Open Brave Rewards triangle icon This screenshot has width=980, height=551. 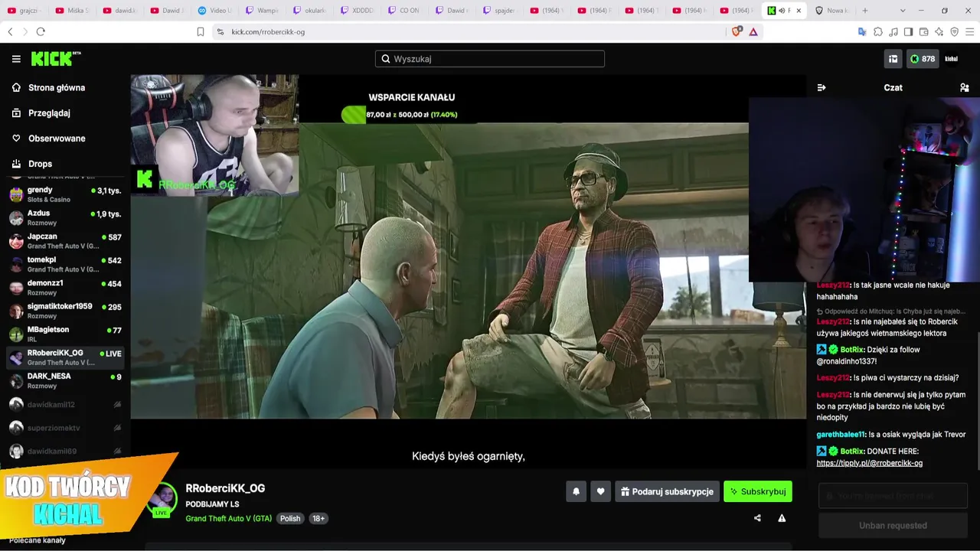pyautogui.click(x=753, y=31)
